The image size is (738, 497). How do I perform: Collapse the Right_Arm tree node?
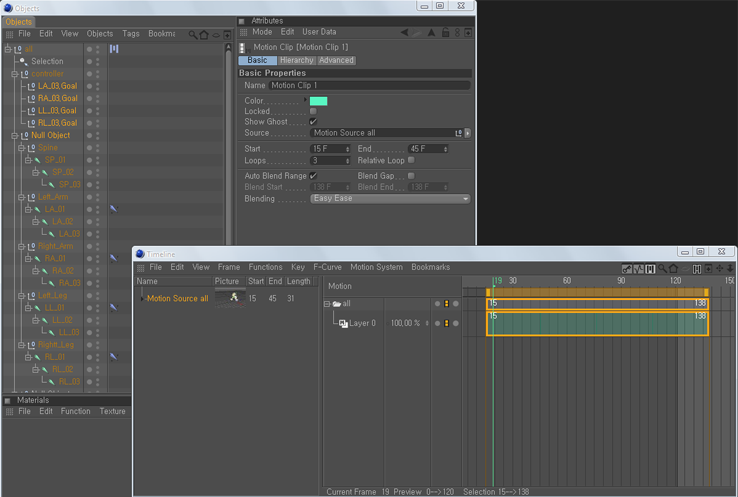(x=21, y=246)
